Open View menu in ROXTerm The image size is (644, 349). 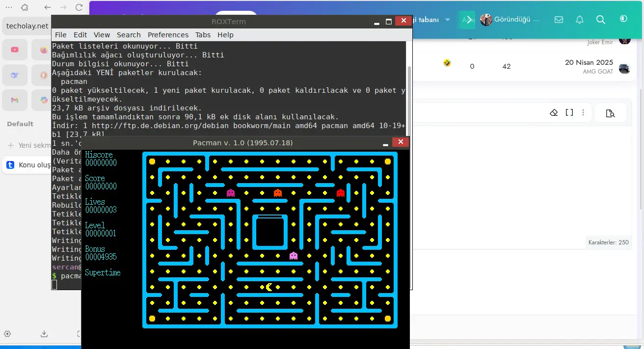(x=102, y=35)
